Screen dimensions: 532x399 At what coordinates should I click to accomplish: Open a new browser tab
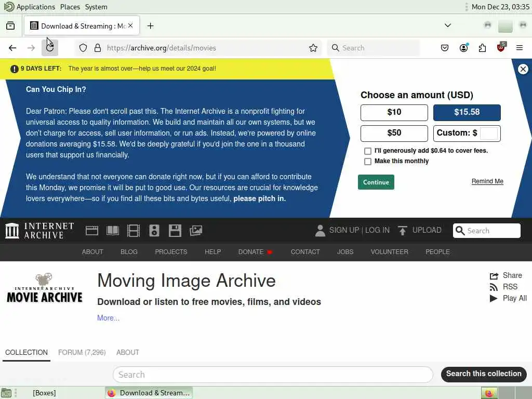point(150,26)
